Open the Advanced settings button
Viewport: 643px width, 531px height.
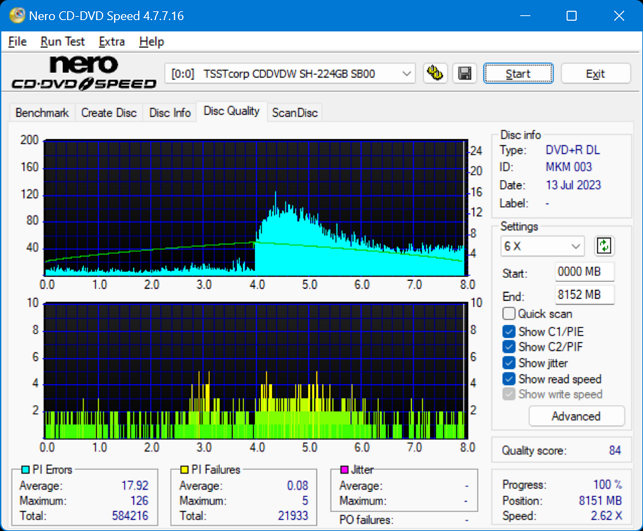tap(576, 416)
